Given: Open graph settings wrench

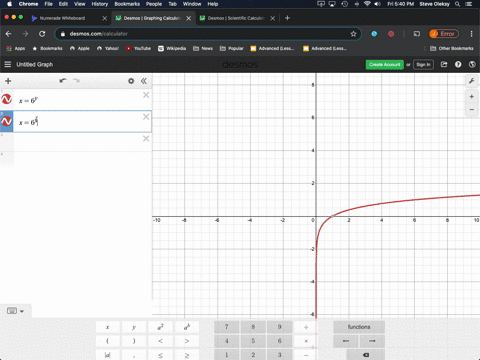Looking at the screenshot, I should click(472, 81).
